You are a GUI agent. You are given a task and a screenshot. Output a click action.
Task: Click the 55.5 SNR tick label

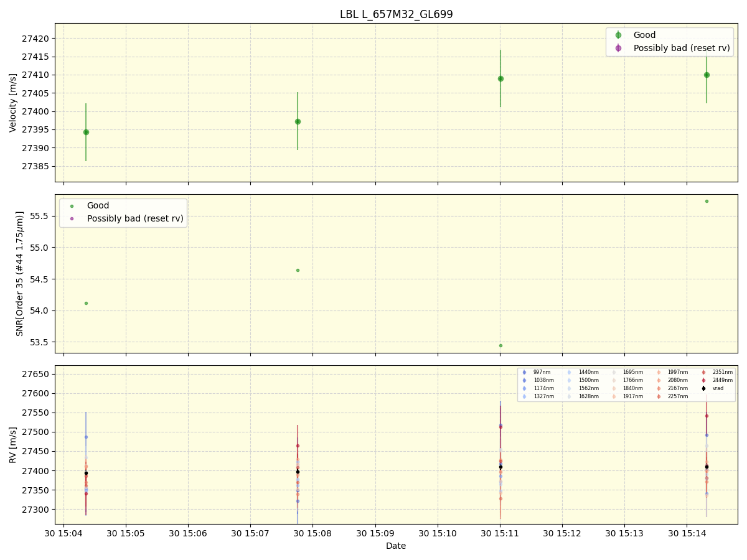coord(39,216)
